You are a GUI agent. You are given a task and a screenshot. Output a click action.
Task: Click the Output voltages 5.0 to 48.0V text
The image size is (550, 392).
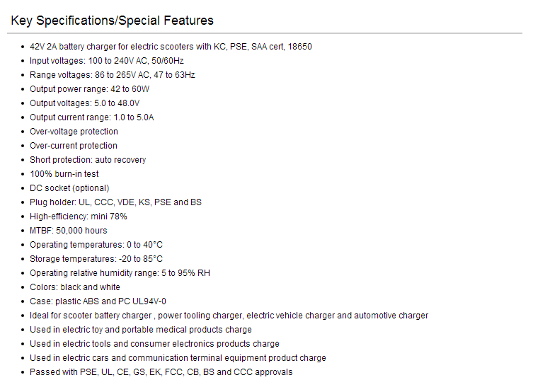point(84,103)
